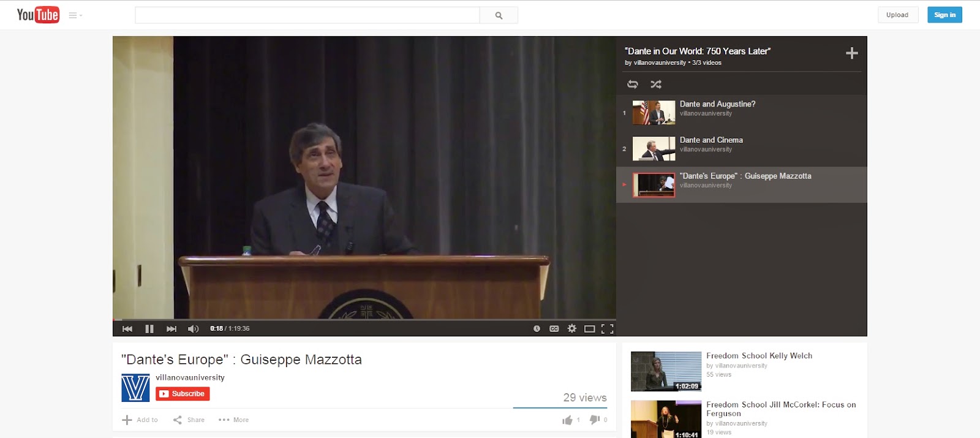Mute the video volume
Screen dimensions: 980x438
tap(193, 329)
